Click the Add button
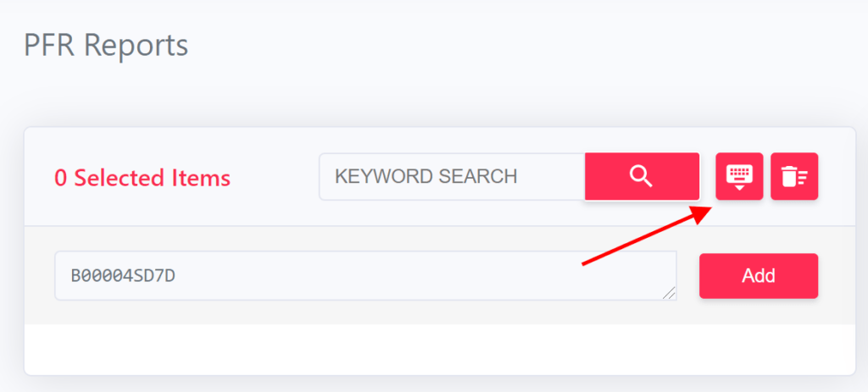The width and height of the screenshot is (868, 392). [759, 275]
